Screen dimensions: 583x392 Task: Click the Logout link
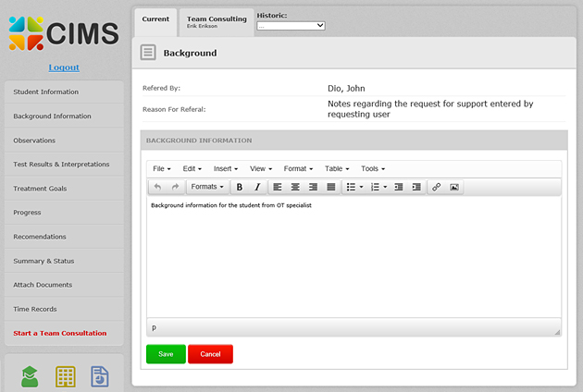(x=64, y=67)
